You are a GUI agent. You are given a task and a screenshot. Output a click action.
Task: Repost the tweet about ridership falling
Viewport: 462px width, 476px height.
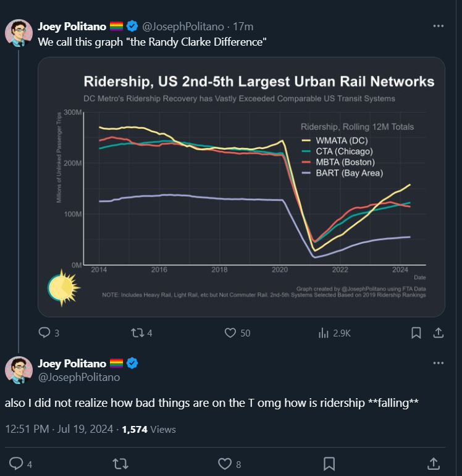120,464
